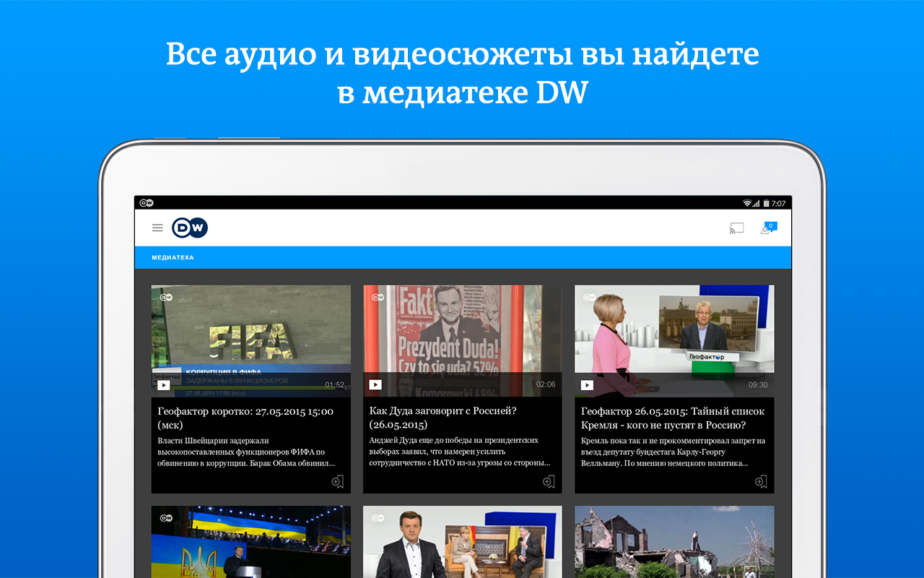
Task: Open title 'Как Дуда заговорит с Россией?'
Action: click(x=443, y=418)
